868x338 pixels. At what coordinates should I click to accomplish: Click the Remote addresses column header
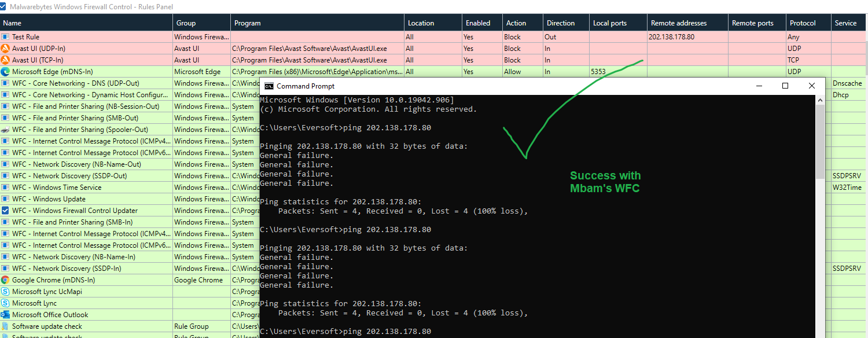coord(687,23)
